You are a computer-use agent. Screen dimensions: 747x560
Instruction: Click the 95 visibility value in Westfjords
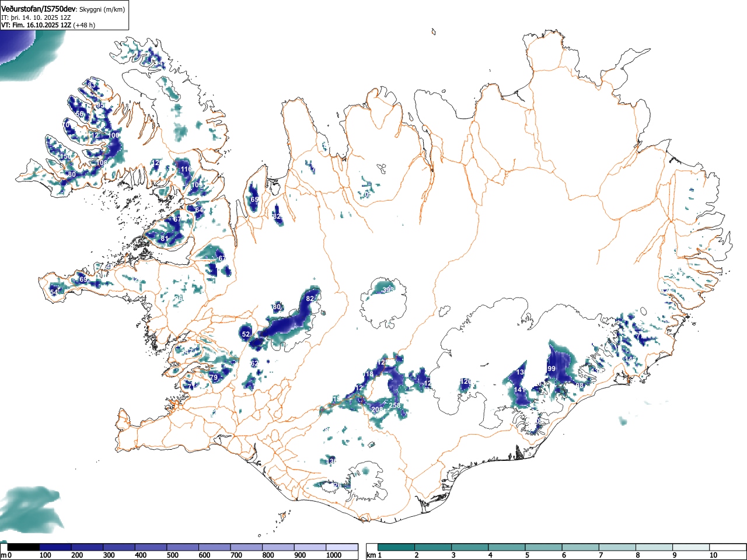(101, 106)
